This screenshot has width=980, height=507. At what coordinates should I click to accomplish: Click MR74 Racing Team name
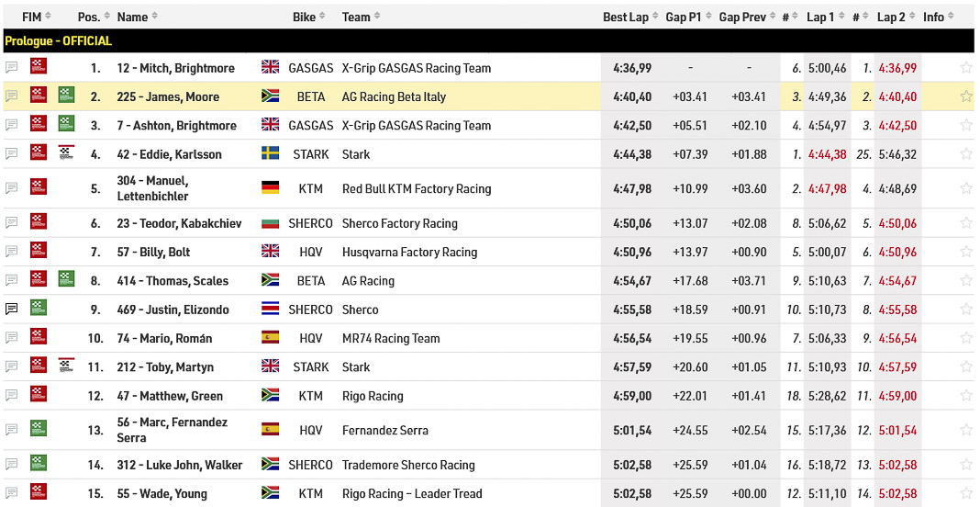point(391,339)
